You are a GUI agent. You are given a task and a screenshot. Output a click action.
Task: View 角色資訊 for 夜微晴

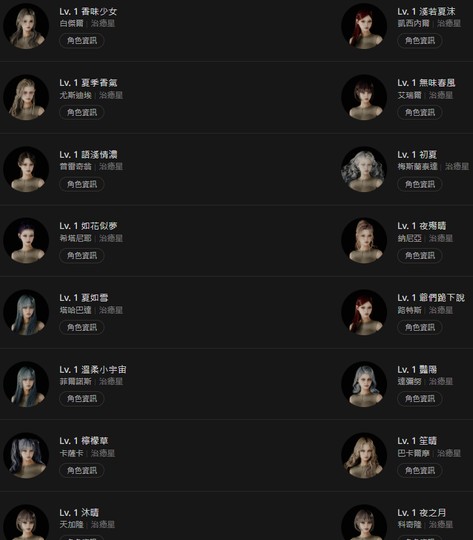coord(420,256)
